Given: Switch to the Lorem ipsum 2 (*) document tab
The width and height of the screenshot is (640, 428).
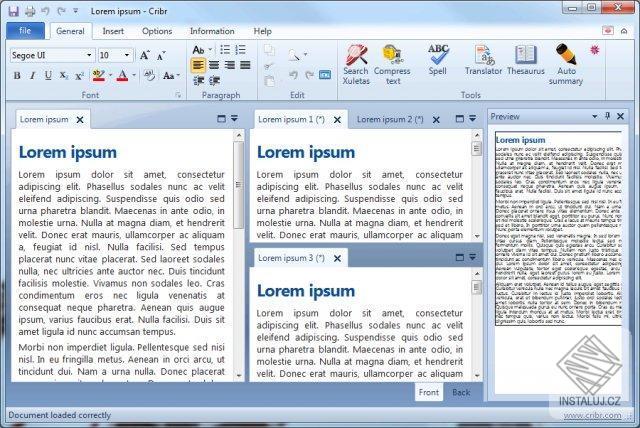Looking at the screenshot, I should coord(390,120).
